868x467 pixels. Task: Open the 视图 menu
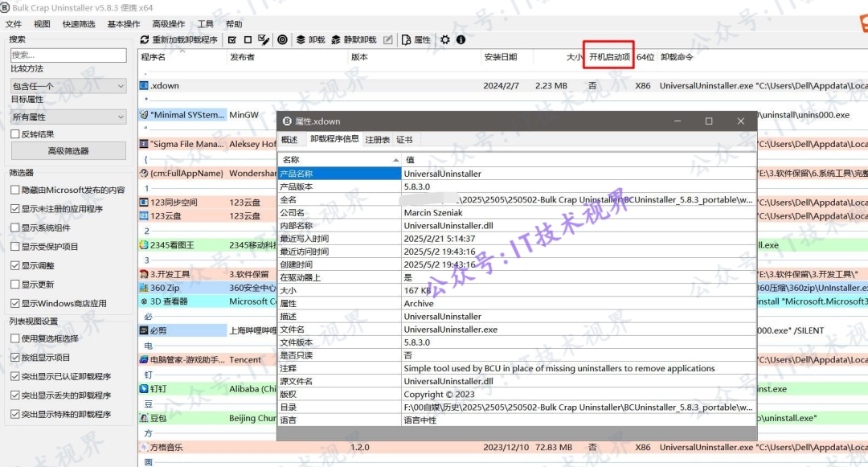pos(42,24)
